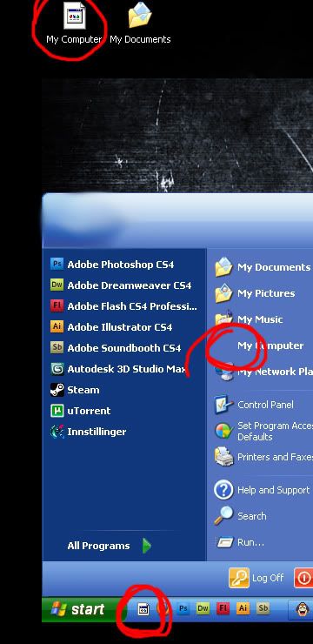Open the My Documents desktop icon
313x644 pixels.
140,23
